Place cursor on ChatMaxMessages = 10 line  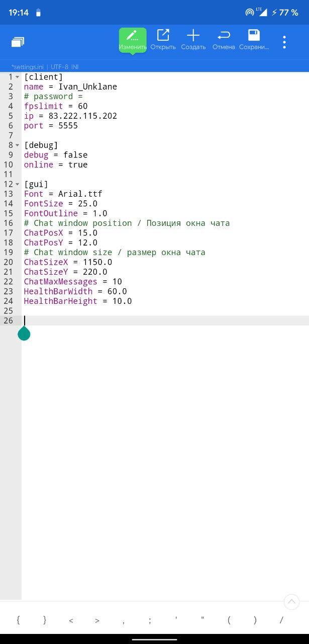coord(73,282)
